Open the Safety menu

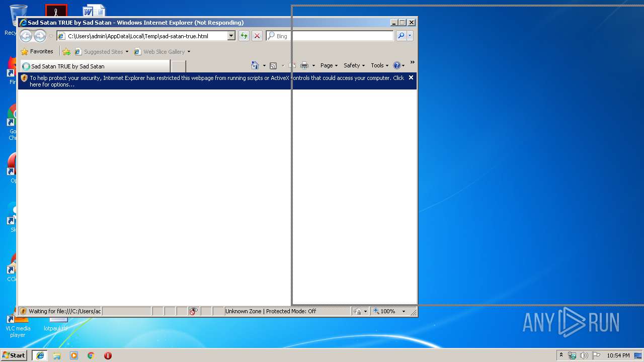tap(354, 65)
